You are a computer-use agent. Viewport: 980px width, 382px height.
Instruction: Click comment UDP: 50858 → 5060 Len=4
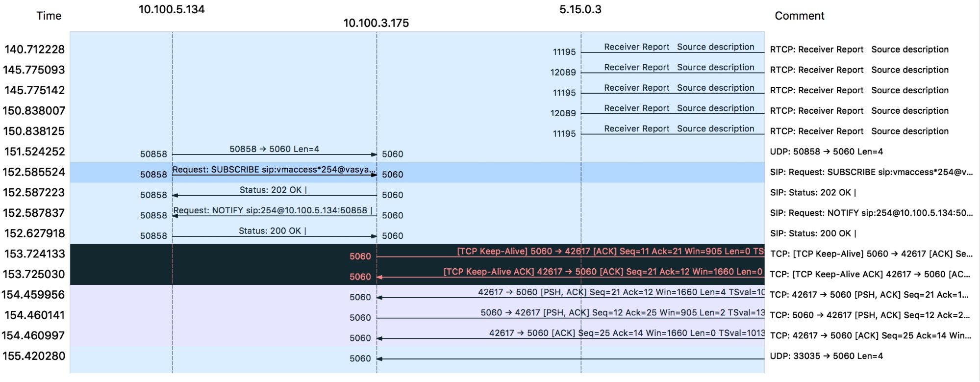point(826,152)
